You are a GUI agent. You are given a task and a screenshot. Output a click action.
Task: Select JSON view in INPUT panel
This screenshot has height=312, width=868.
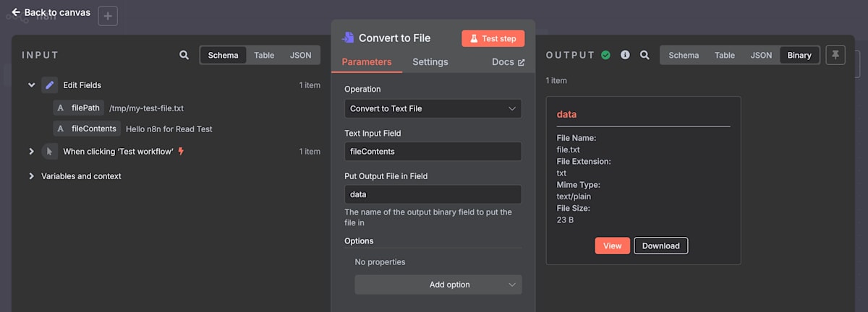coord(301,55)
